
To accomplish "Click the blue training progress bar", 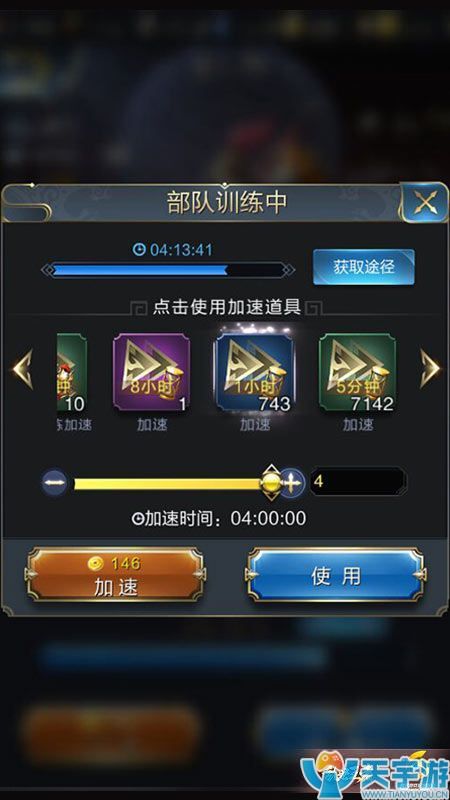I will [168, 270].
